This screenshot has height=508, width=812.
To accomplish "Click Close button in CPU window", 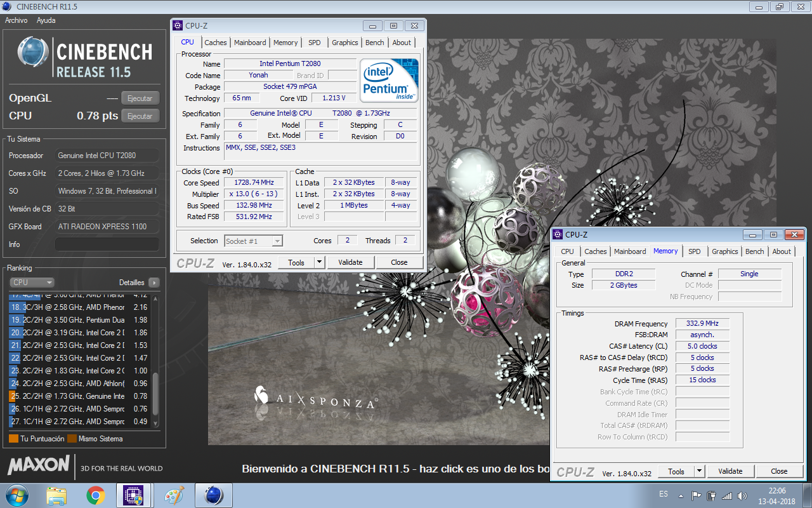I will pos(399,262).
